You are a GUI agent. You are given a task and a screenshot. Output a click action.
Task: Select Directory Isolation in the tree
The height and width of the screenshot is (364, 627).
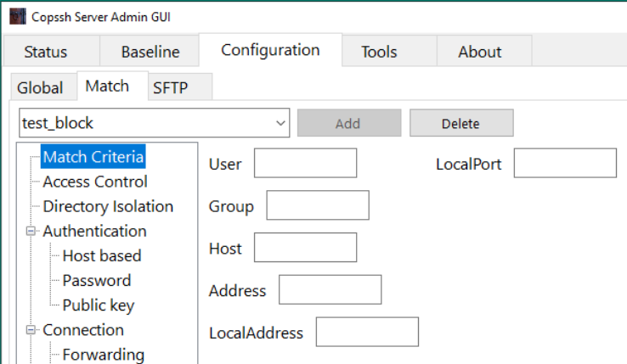108,206
